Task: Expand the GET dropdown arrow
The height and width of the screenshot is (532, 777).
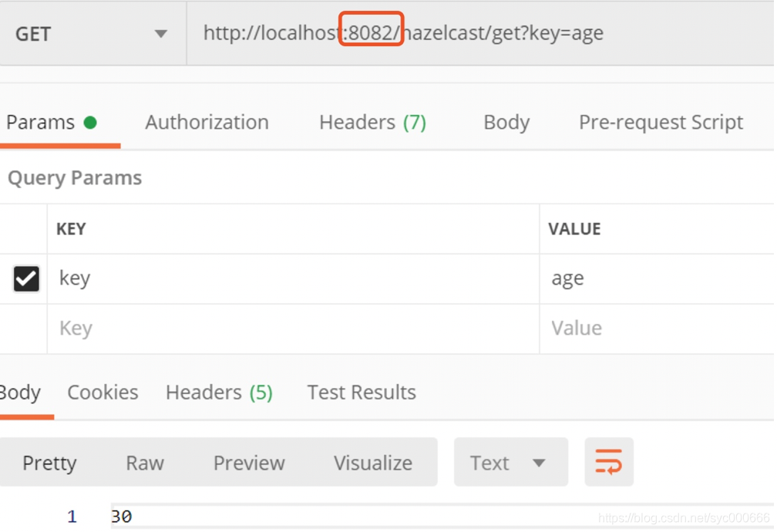Action: point(161,33)
